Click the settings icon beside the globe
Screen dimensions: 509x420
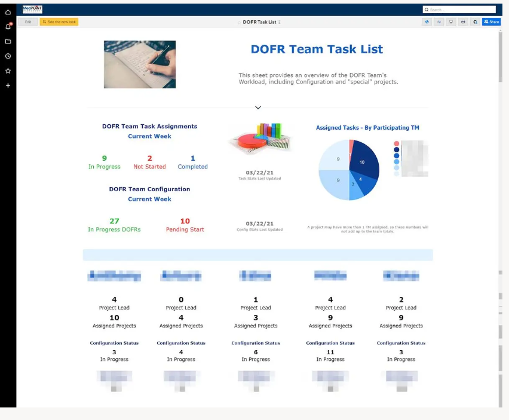click(439, 22)
